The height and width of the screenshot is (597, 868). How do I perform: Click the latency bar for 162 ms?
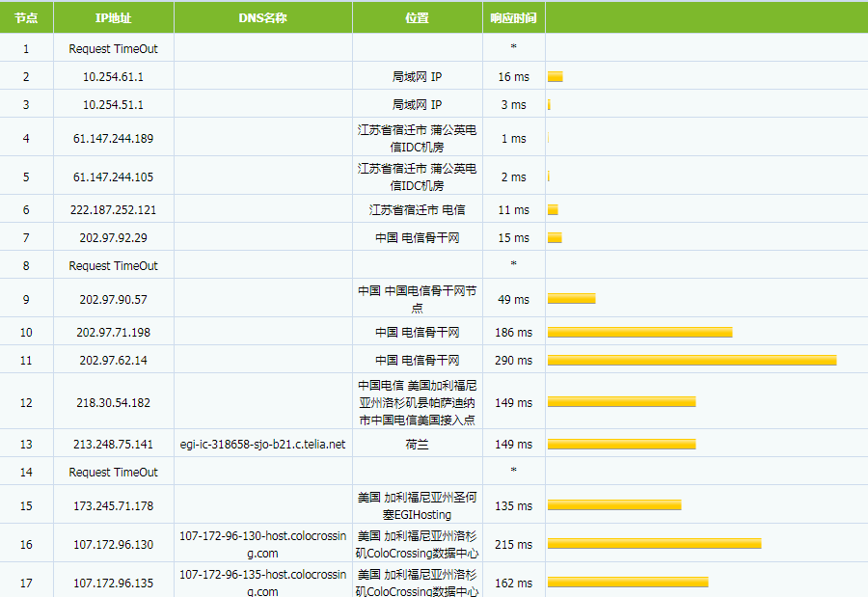pos(628,582)
